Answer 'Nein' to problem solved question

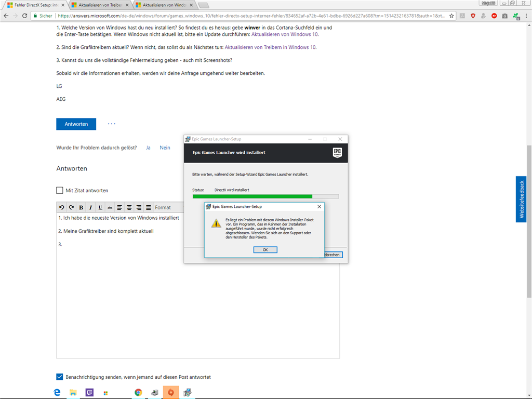165,148
